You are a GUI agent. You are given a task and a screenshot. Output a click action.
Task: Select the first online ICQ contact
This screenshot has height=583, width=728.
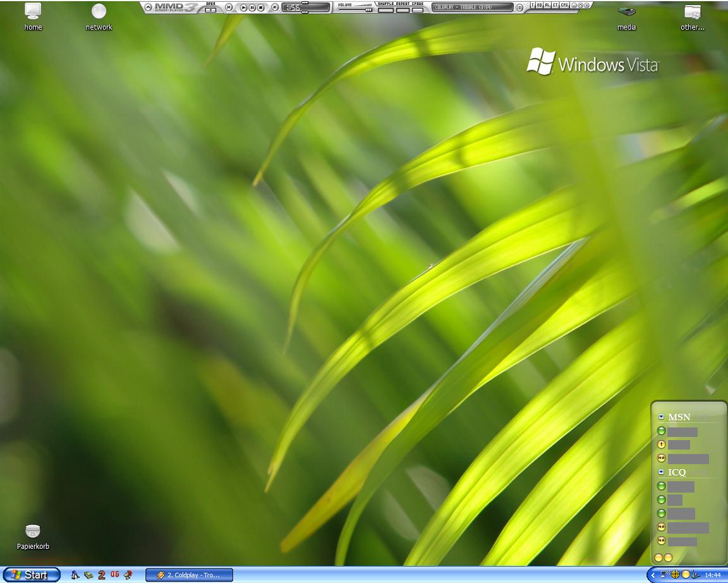(x=676, y=486)
